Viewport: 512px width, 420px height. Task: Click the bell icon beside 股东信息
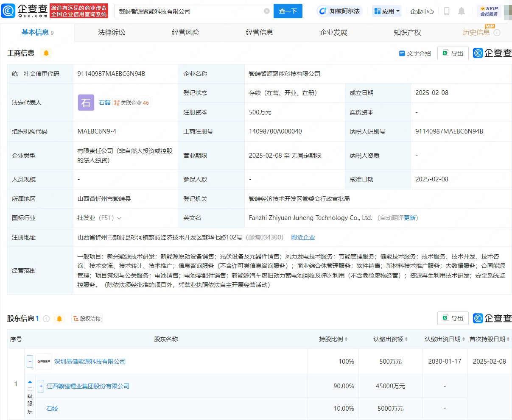coord(59,319)
